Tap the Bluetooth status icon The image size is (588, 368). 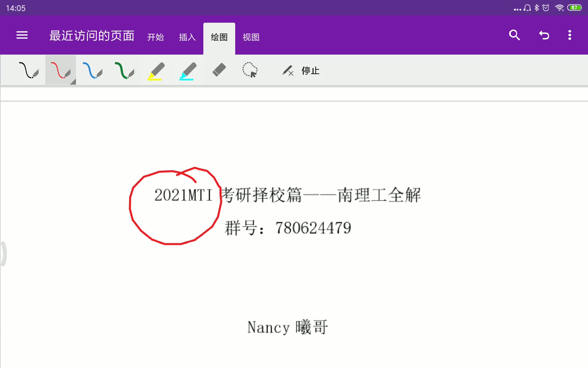[x=537, y=8]
